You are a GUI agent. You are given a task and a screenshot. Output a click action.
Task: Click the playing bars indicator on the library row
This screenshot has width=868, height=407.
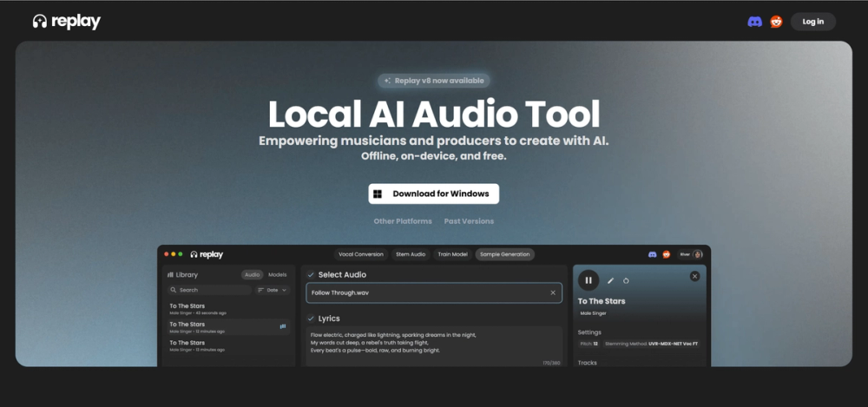tap(283, 326)
